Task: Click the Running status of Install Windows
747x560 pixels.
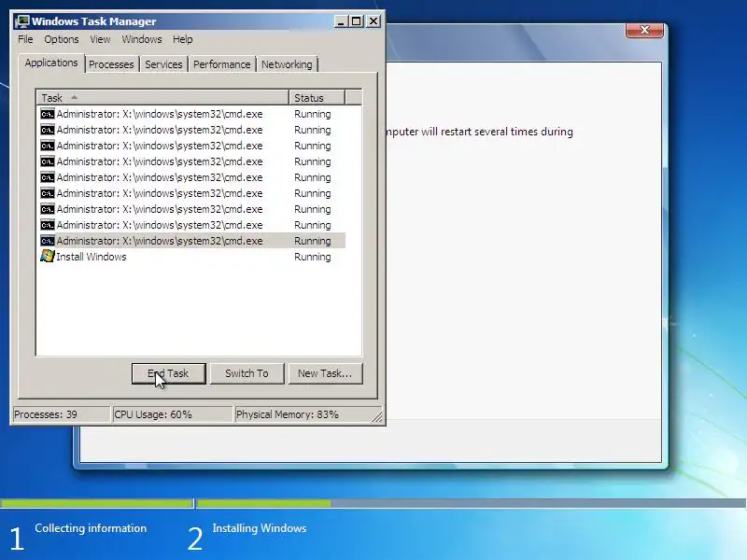Action: pyautogui.click(x=313, y=257)
